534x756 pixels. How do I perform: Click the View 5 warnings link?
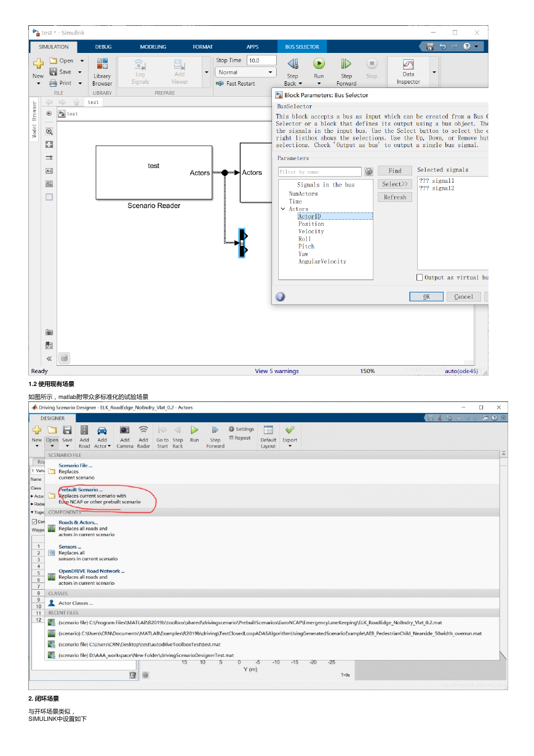[277, 371]
